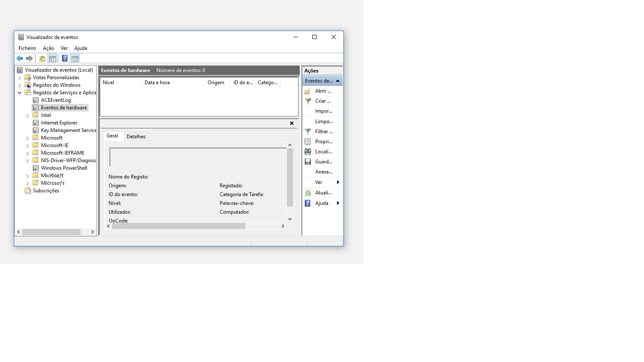Click the log icon beside ACEEventLog
The height and width of the screenshot is (362, 644).
point(36,100)
